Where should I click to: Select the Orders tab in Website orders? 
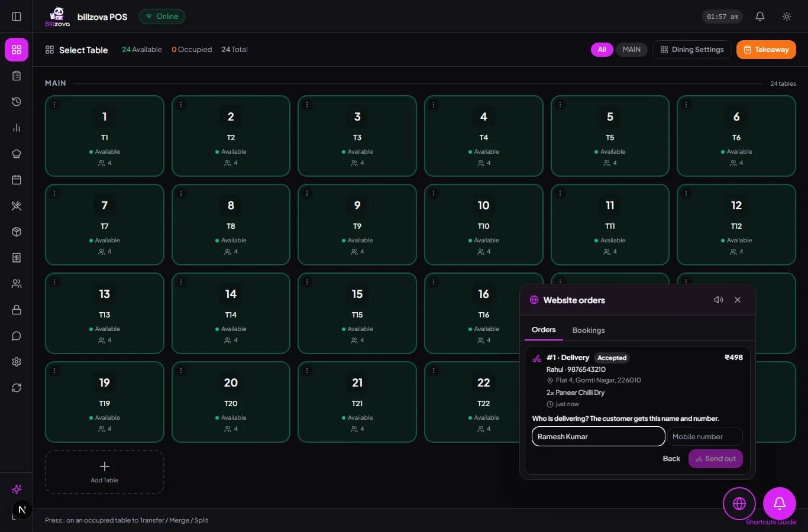point(544,330)
